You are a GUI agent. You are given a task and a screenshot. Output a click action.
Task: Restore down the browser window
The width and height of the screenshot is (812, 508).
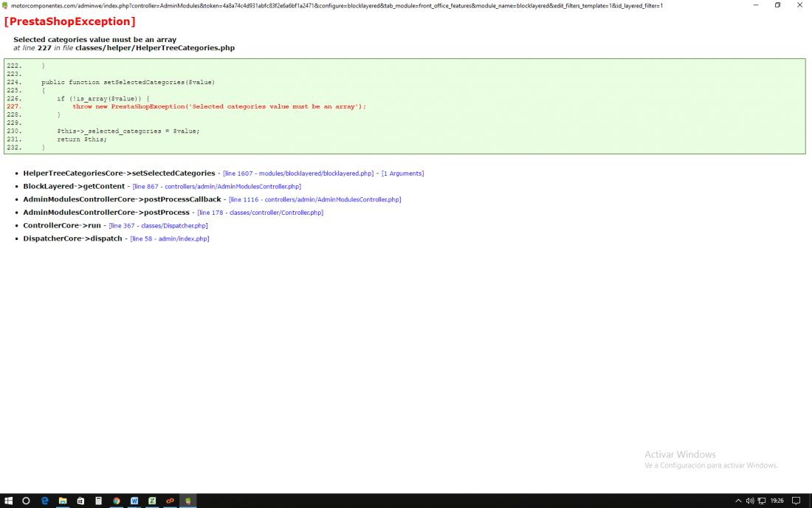point(777,5)
